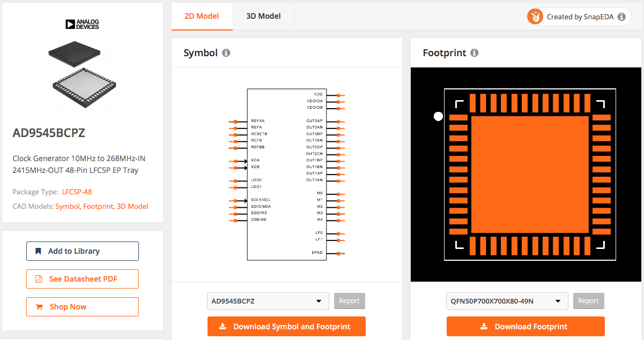644x340 pixels.
Task: Click the Analog Devices logo
Action: click(82, 24)
